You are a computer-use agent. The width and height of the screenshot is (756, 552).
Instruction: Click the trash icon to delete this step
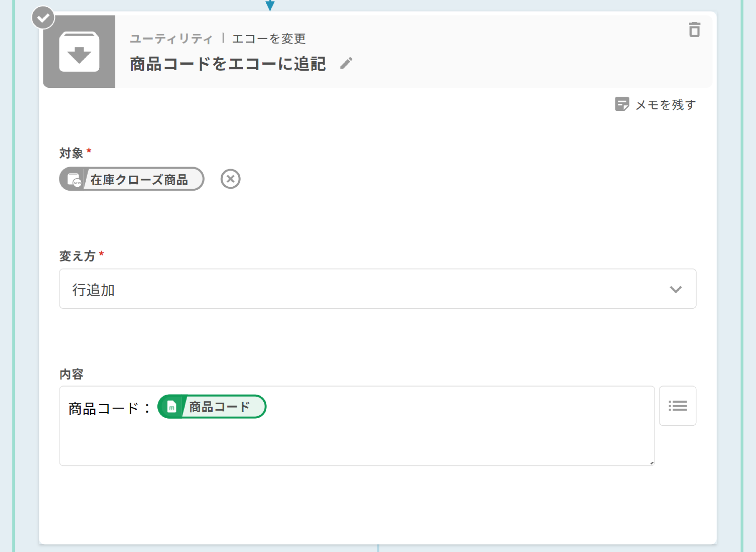point(694,30)
